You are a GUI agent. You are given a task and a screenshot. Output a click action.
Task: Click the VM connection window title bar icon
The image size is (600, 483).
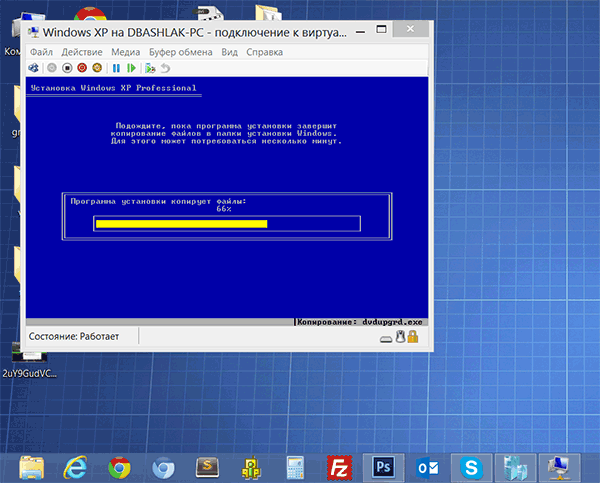coord(34,32)
